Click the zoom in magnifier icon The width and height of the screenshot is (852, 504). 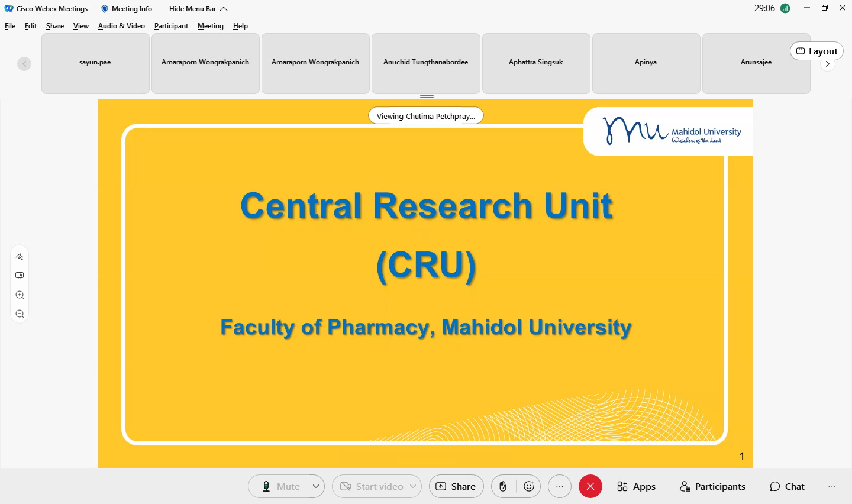(x=20, y=295)
